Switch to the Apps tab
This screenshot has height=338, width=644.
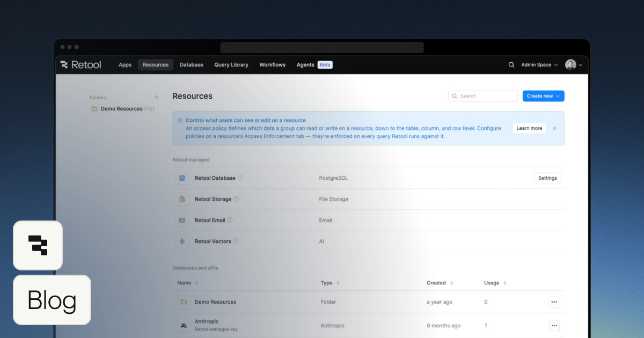pos(125,65)
